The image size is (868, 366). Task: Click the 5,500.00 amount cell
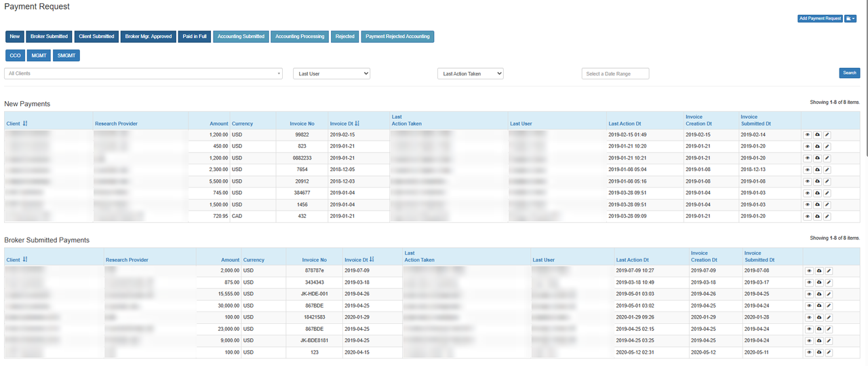[209, 181]
